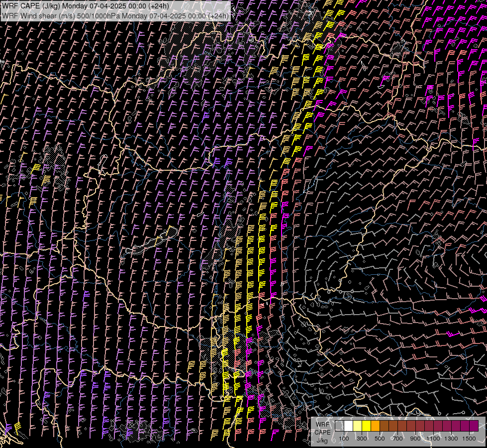
Task: Click the legend value 300
Action: (x=362, y=439)
